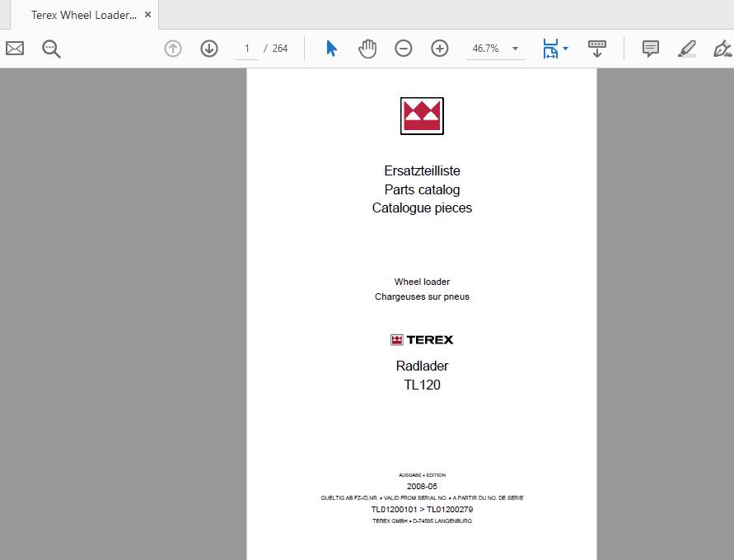Click the 'Ersatzteilliste' title text
Viewport: 734px width, 560px height.
coord(422,170)
